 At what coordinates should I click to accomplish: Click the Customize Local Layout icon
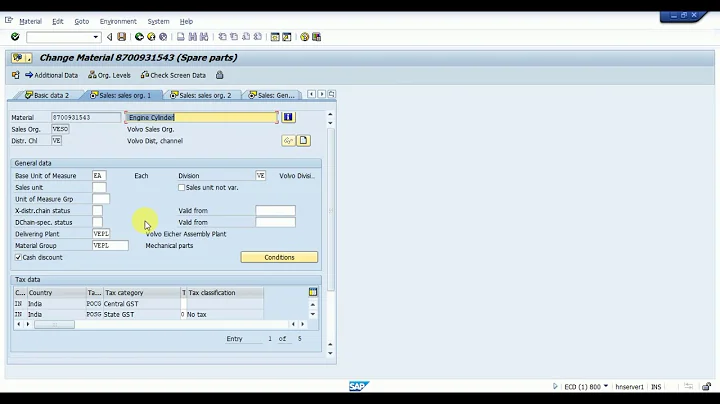pos(316,37)
